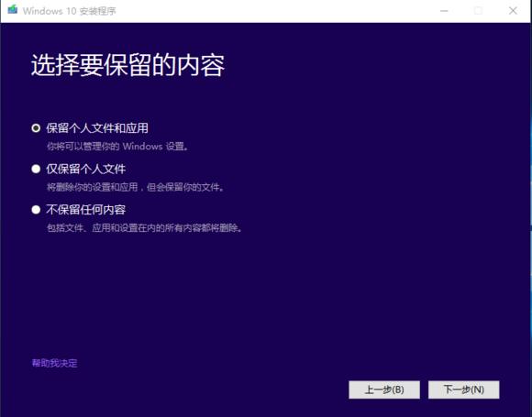
Task: Click description "你将可以管理你的 Windows 设置。"
Action: (x=117, y=147)
